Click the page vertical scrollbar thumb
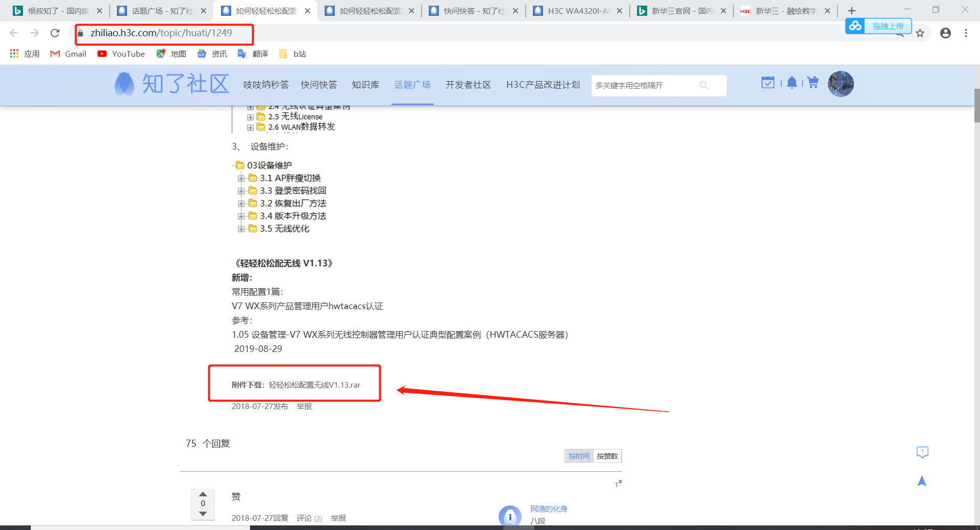 pos(977,106)
